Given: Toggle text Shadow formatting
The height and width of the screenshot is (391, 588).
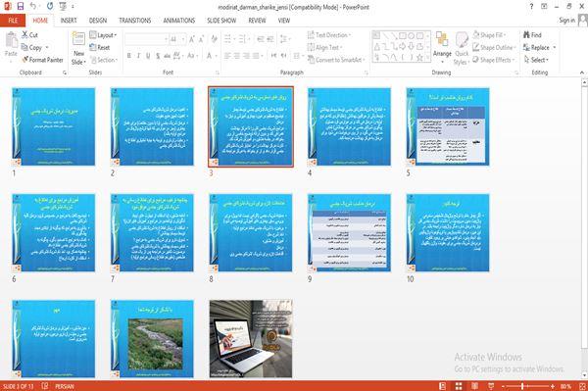Looking at the screenshot, I should click(158, 56).
